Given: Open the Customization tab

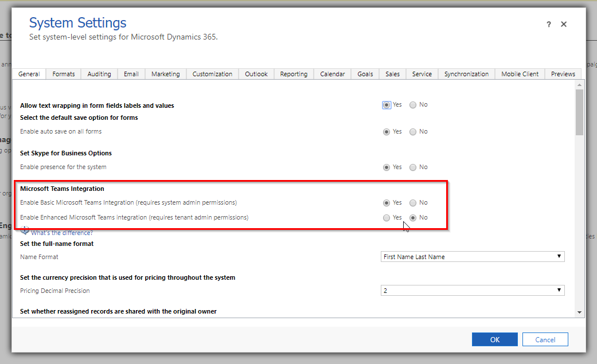Looking at the screenshot, I should coord(212,74).
